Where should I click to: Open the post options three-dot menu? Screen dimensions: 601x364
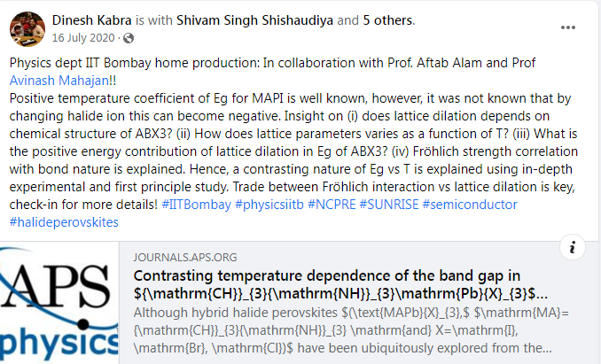point(567,27)
